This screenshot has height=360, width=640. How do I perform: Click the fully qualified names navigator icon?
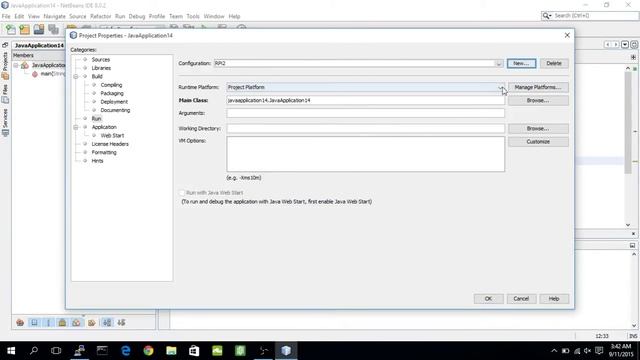click(91, 322)
